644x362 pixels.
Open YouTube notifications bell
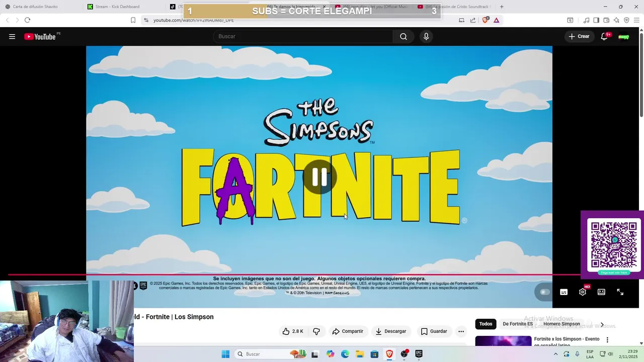tap(604, 36)
